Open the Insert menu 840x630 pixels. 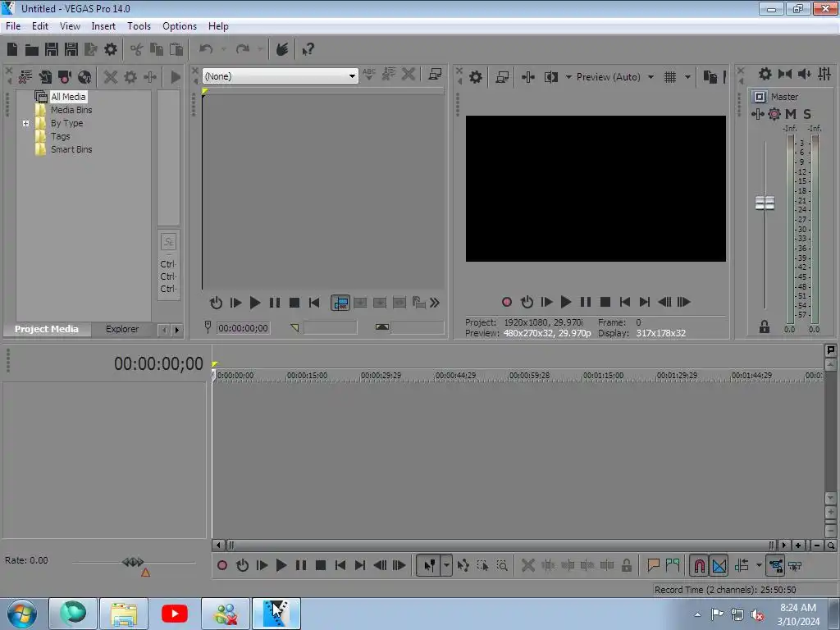pyautogui.click(x=103, y=25)
